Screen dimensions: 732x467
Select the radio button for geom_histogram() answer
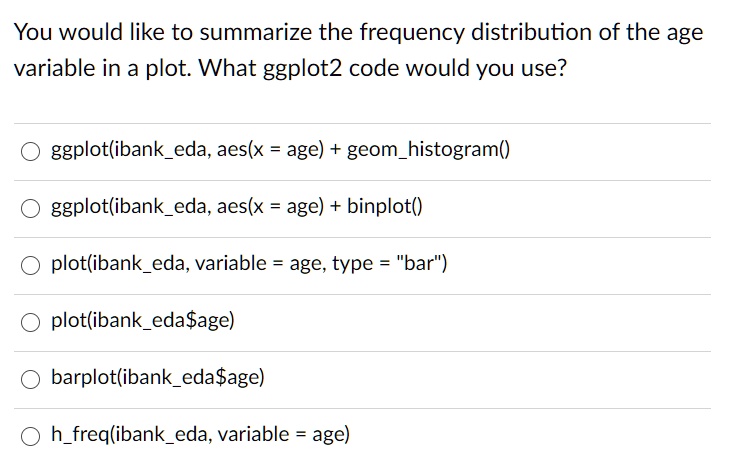pyautogui.click(x=30, y=151)
